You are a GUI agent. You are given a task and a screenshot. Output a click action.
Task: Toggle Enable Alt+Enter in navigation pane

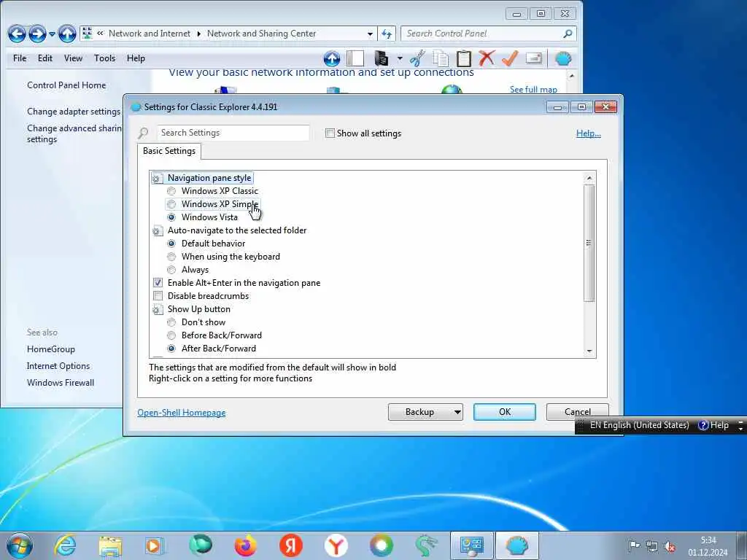158,283
